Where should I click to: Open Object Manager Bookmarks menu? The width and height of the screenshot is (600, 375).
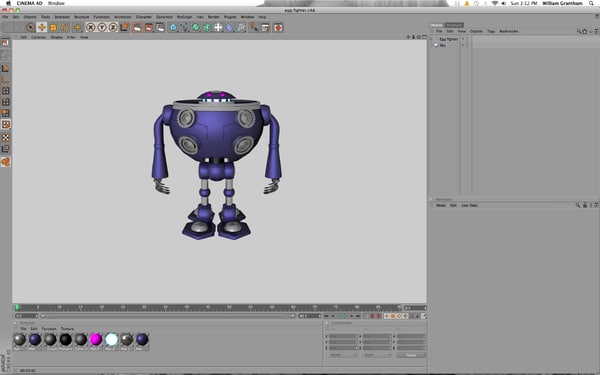click(x=509, y=31)
